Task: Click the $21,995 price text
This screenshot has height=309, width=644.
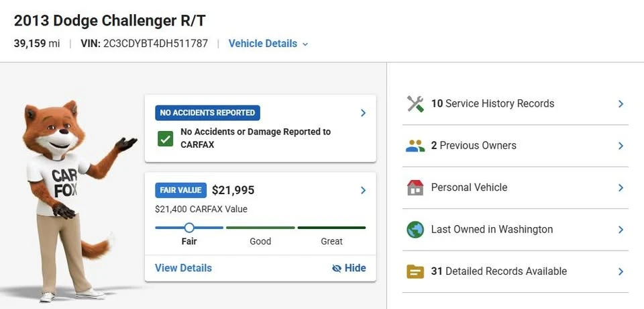Action: 233,190
